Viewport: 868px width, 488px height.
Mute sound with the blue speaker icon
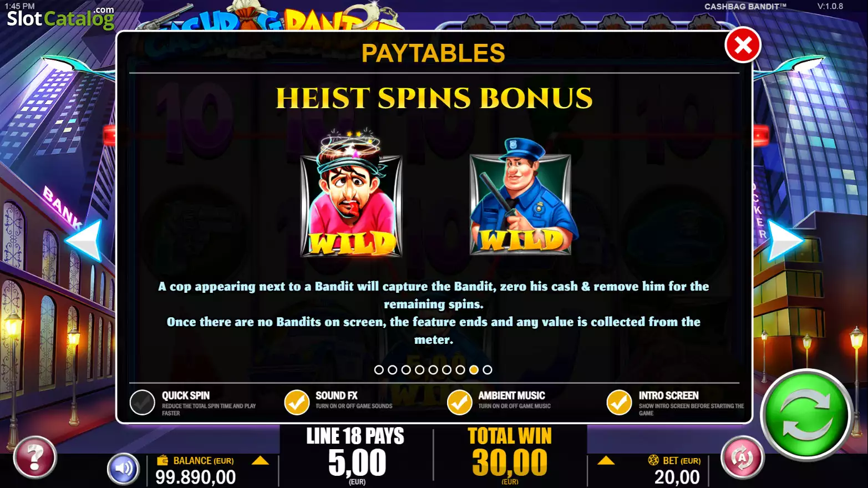coord(123,469)
